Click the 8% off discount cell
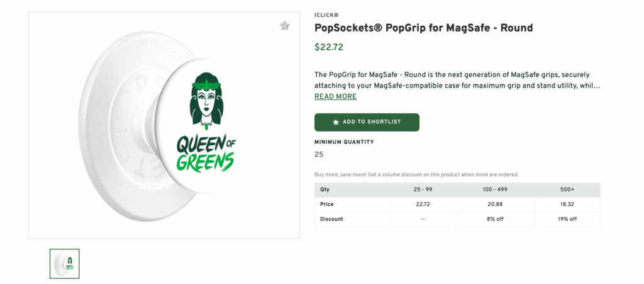644x284 pixels. pyautogui.click(x=495, y=219)
